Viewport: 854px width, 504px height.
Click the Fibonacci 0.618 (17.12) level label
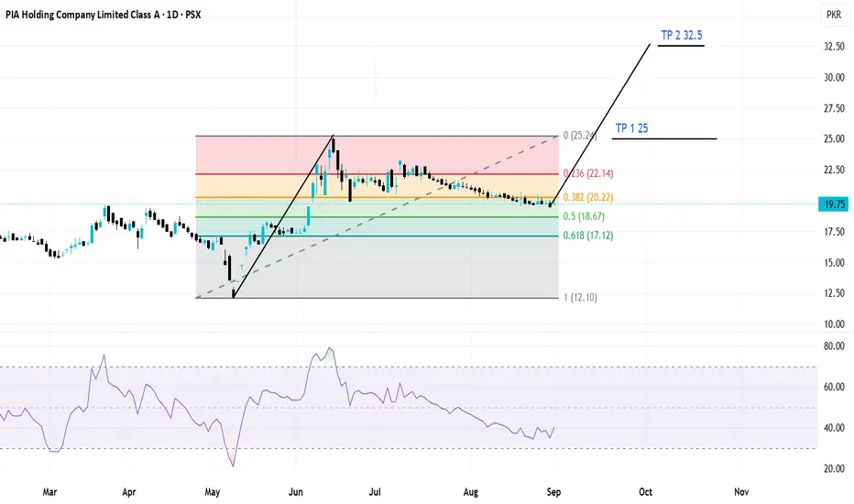pyautogui.click(x=588, y=236)
